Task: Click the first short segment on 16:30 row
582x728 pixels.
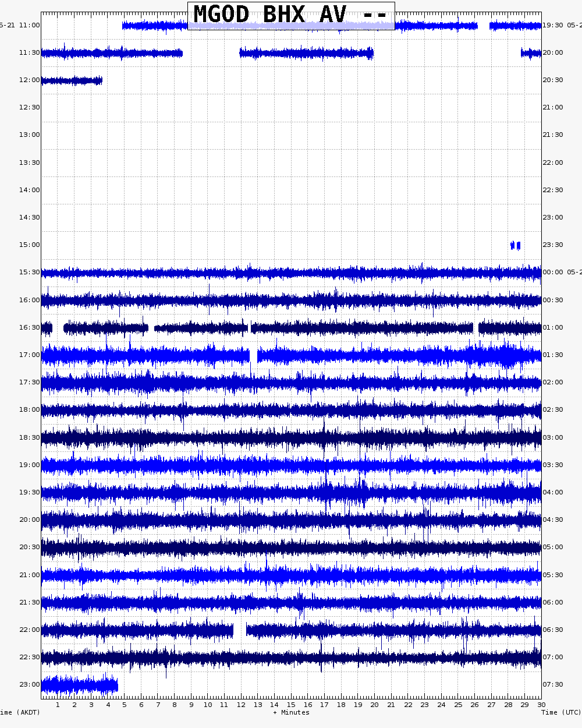Action: pos(47,328)
